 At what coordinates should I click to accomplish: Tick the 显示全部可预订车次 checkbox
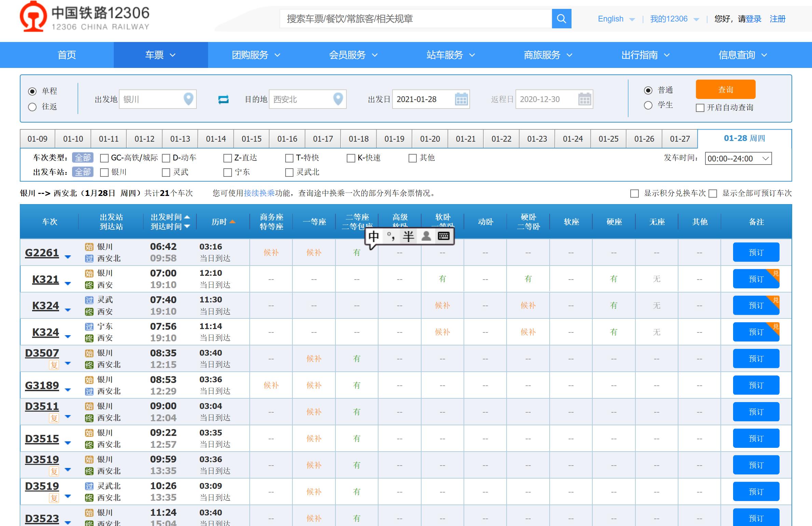coord(713,194)
